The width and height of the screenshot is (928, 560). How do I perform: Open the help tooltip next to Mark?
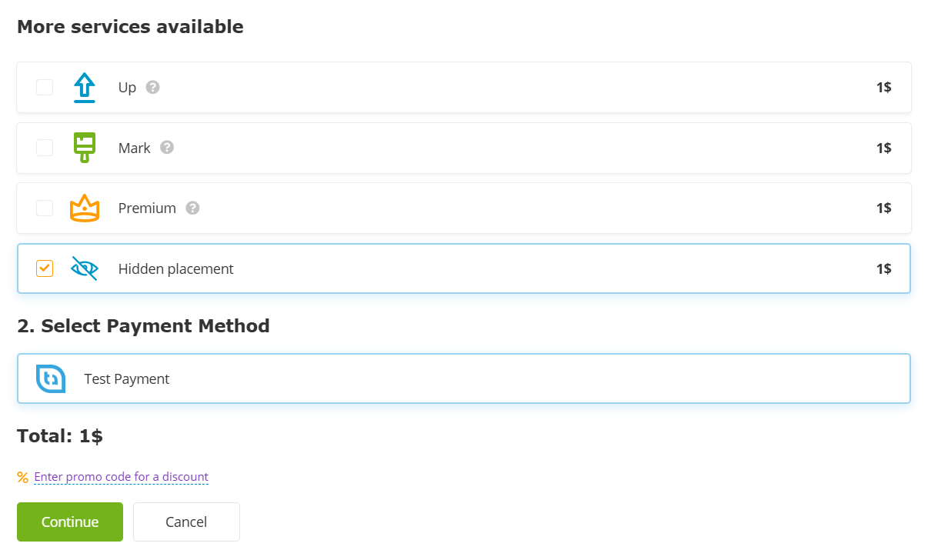point(167,148)
